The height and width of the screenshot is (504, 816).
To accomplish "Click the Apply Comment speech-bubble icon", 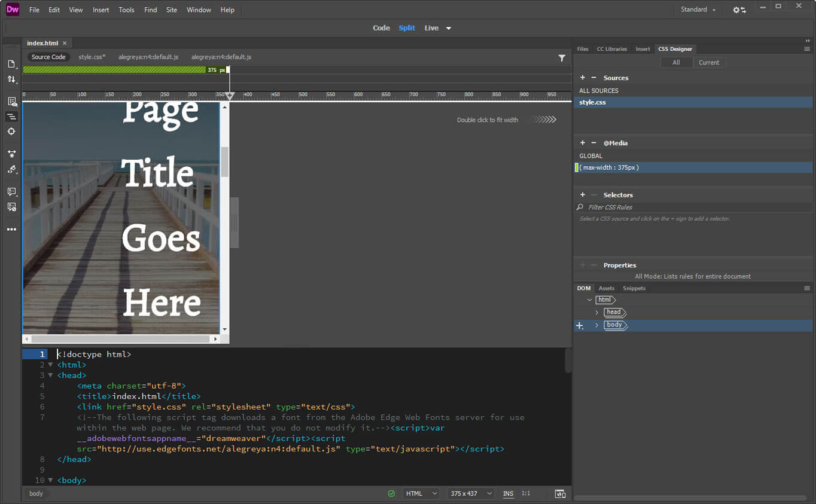I will coord(11,192).
